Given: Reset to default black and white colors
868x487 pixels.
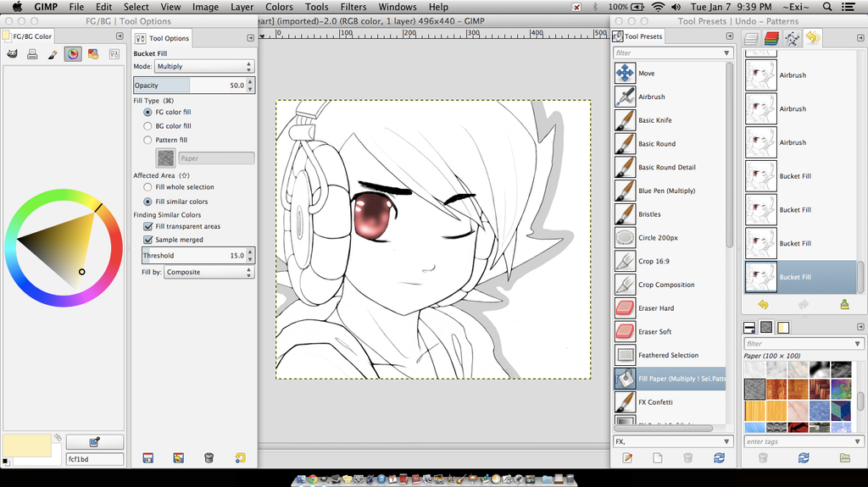Looking at the screenshot, I should point(6,462).
